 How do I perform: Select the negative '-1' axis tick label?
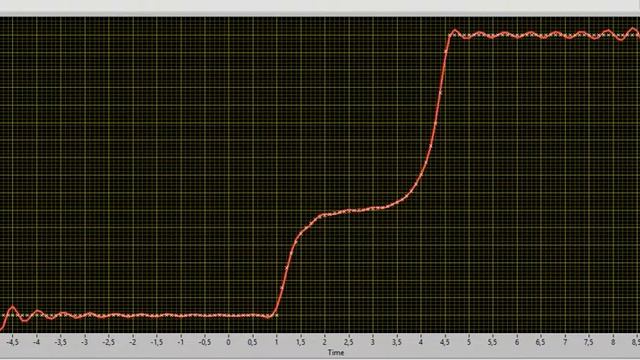181,342
